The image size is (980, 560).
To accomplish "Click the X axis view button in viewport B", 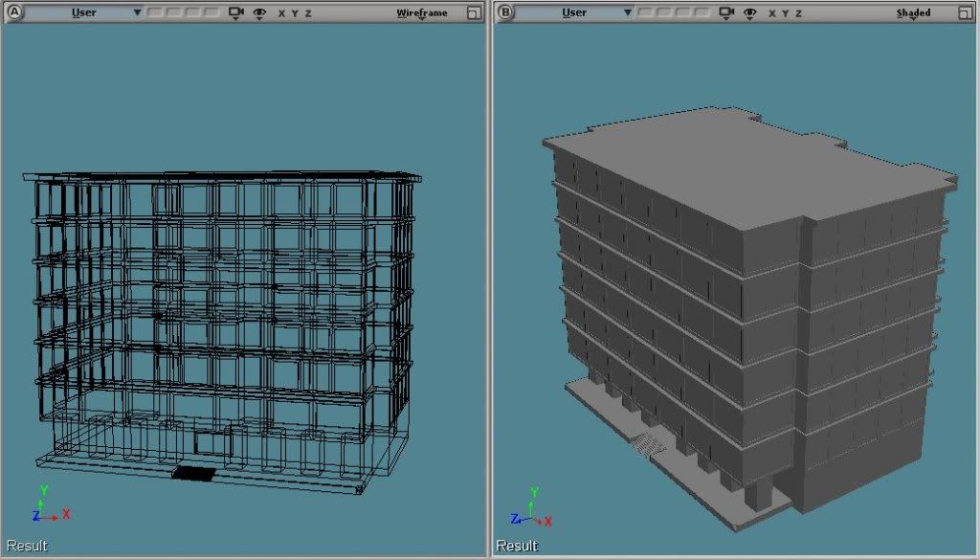I will 772,13.
